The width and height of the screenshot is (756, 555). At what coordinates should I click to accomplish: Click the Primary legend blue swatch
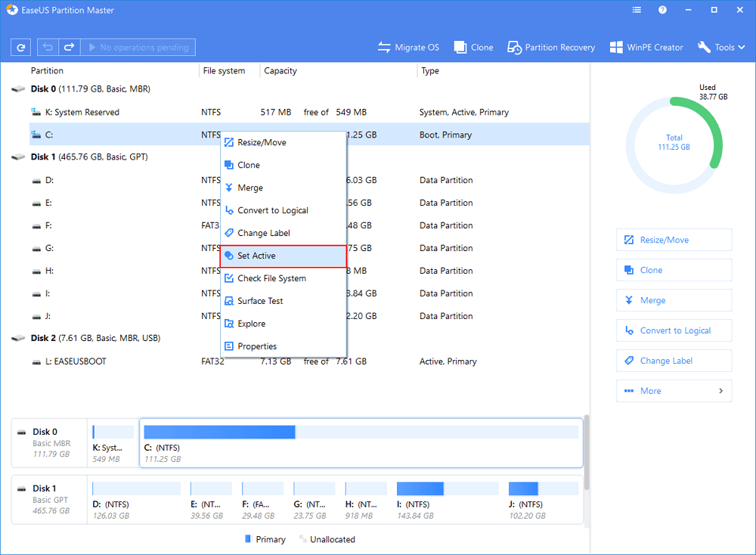248,538
